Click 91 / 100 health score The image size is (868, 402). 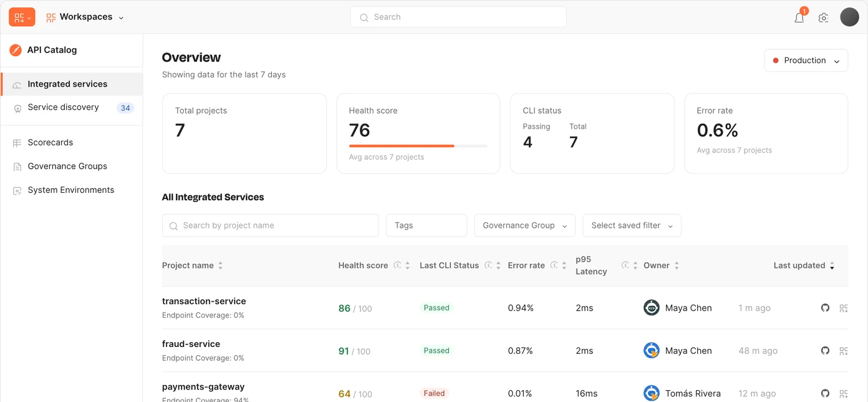[354, 351]
